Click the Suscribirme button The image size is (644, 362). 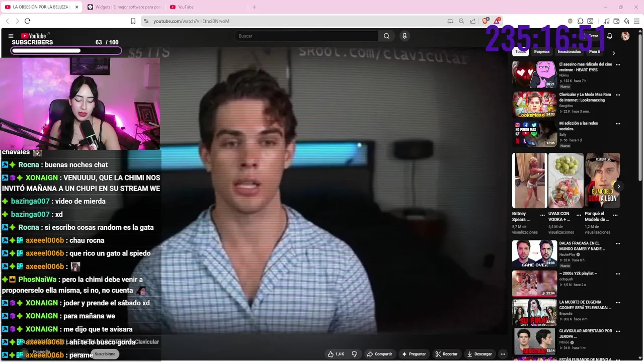[x=105, y=354]
